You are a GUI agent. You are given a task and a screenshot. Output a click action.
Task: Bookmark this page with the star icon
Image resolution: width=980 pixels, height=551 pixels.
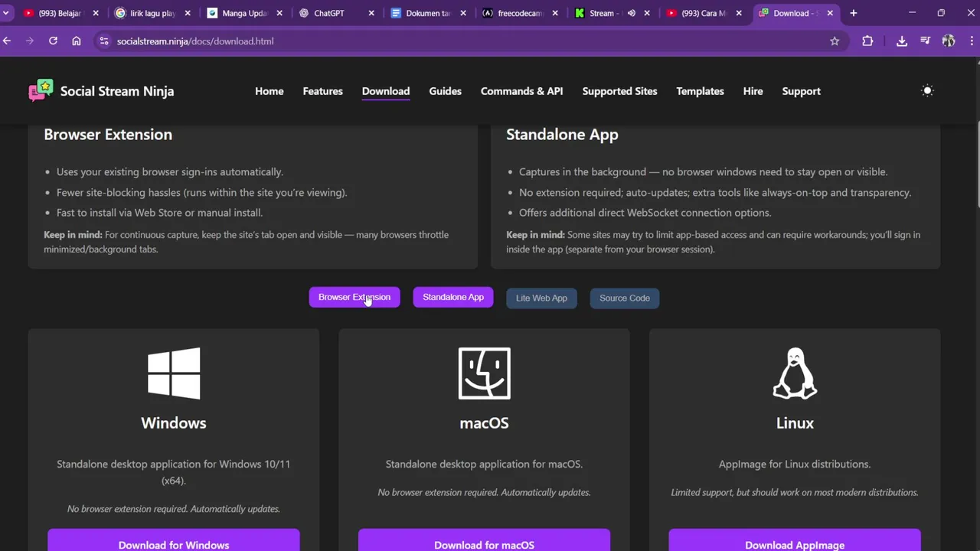(x=835, y=41)
